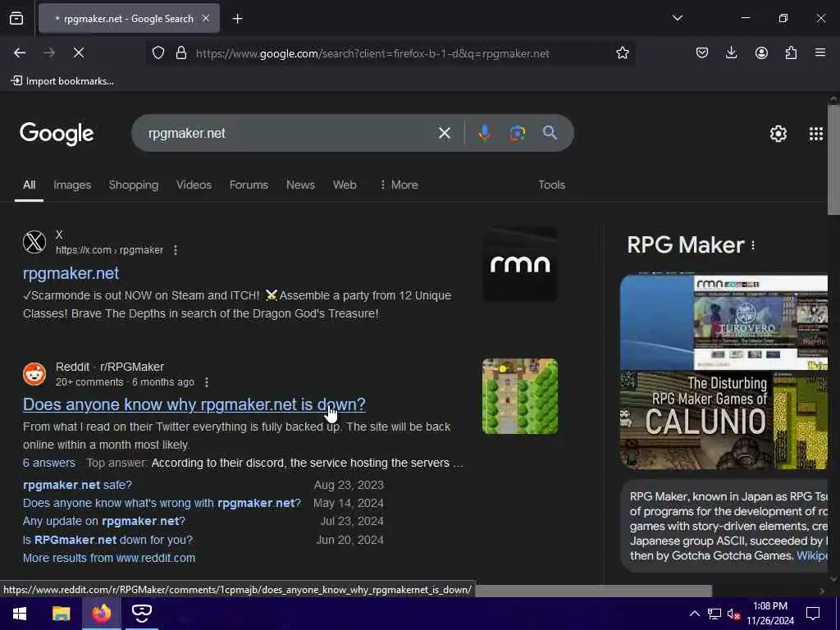The image size is (840, 630).
Task: Save page to Pocket
Action: (x=702, y=52)
